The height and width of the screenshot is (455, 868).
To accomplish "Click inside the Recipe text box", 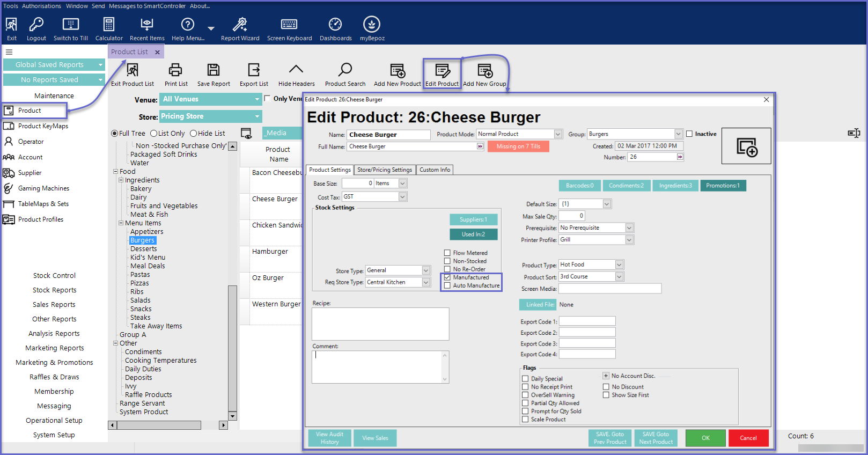I will (380, 324).
